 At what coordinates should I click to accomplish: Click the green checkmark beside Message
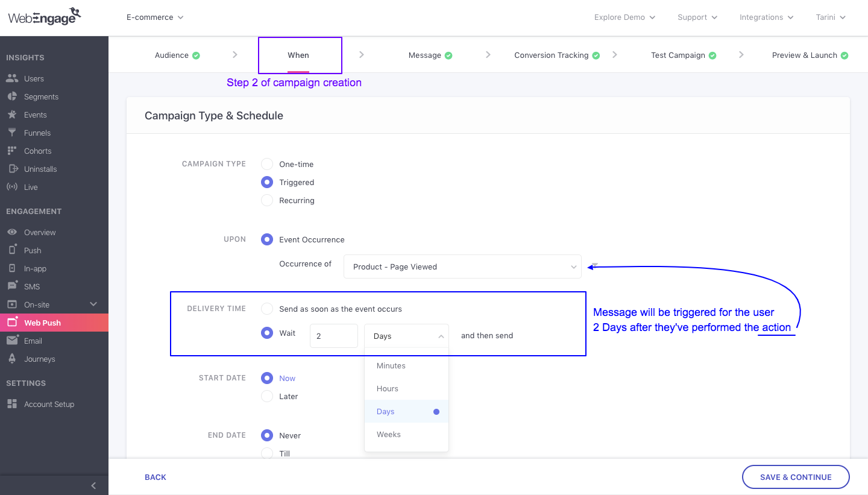[x=448, y=55]
